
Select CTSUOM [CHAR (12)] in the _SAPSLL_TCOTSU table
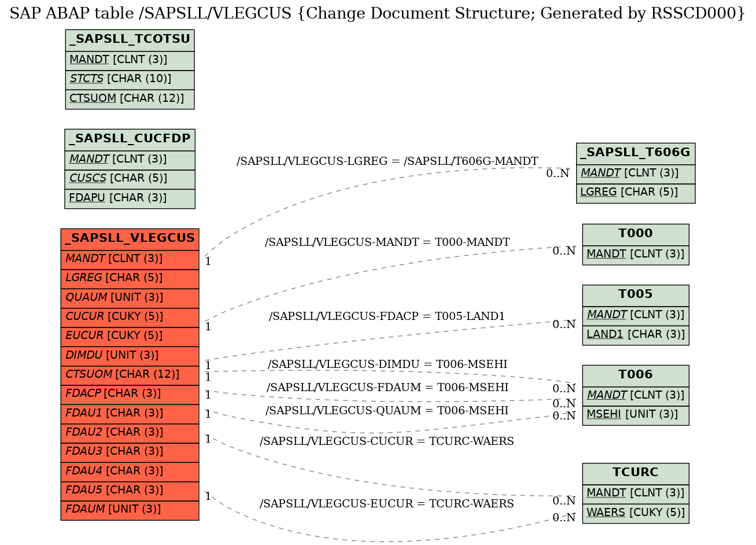pyautogui.click(x=130, y=99)
